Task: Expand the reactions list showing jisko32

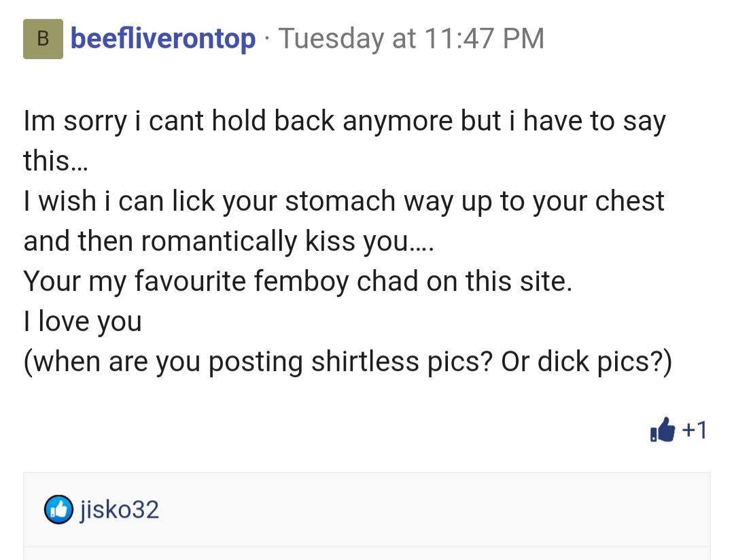Action: click(695, 430)
